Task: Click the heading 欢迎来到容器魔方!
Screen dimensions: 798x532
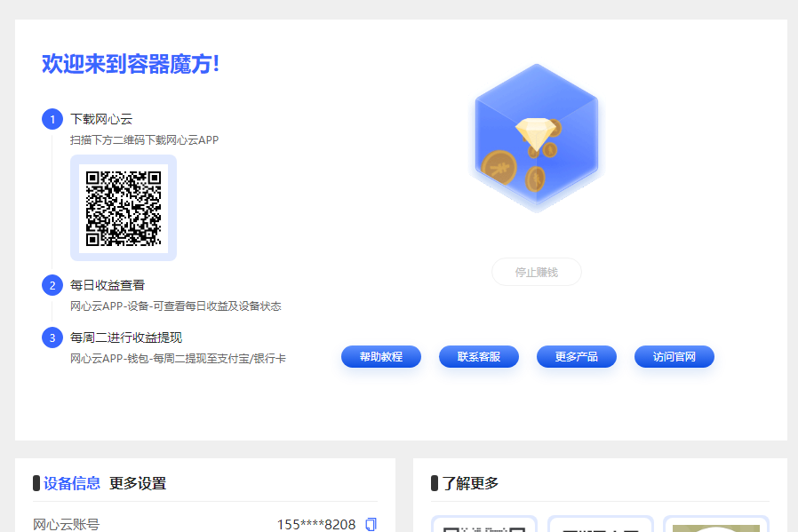Action: pos(131,64)
